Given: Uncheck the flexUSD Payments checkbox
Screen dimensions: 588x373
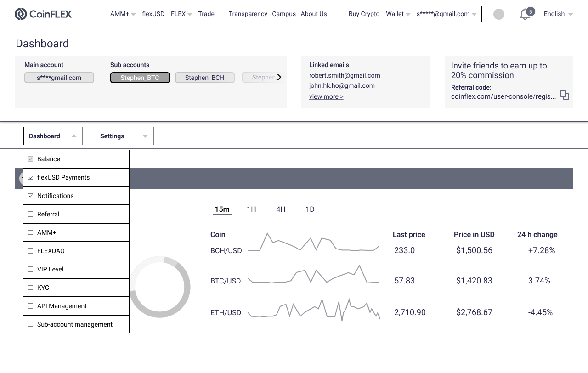Looking at the screenshot, I should (x=31, y=177).
